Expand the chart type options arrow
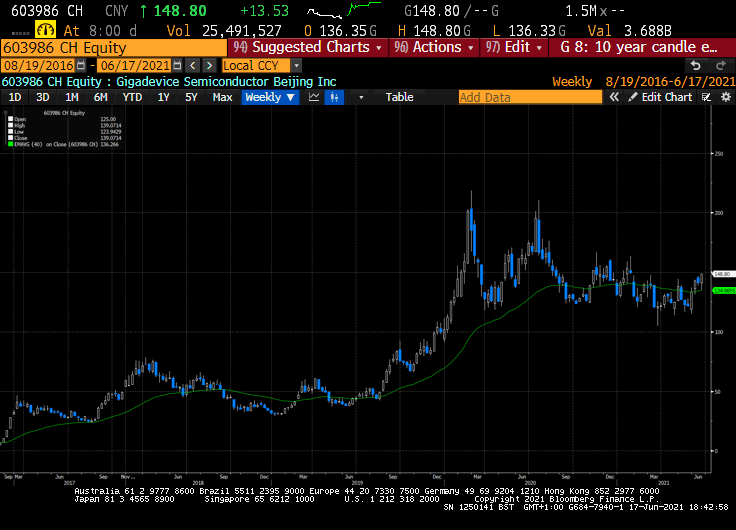The image size is (736, 530). [x=361, y=97]
